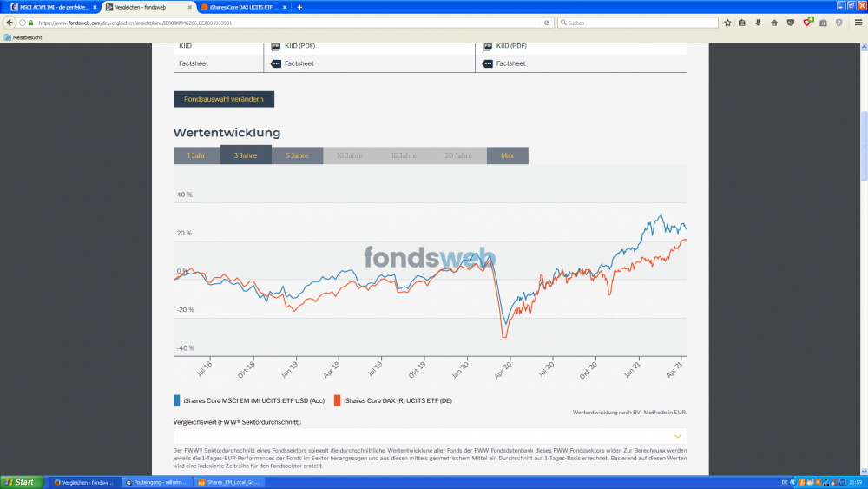Click the Factsheet icon in the right column
The image size is (868, 489).
coord(487,63)
